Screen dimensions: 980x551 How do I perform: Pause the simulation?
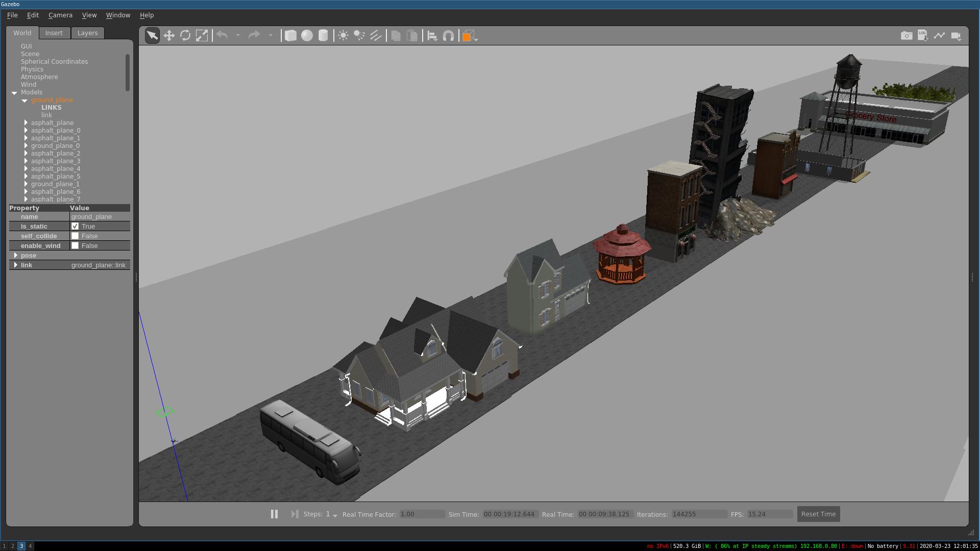tap(274, 514)
